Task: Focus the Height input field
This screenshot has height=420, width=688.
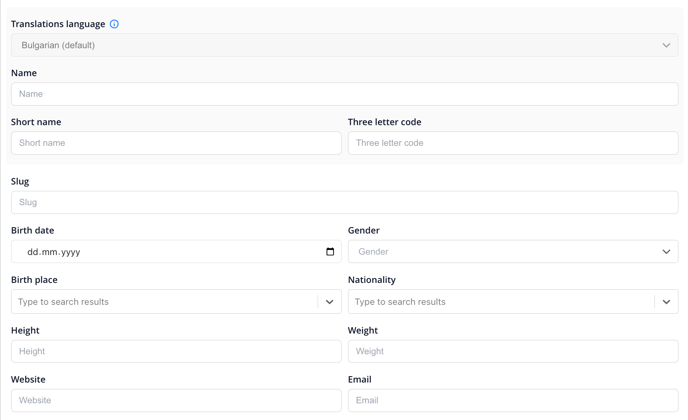Action: 176,351
